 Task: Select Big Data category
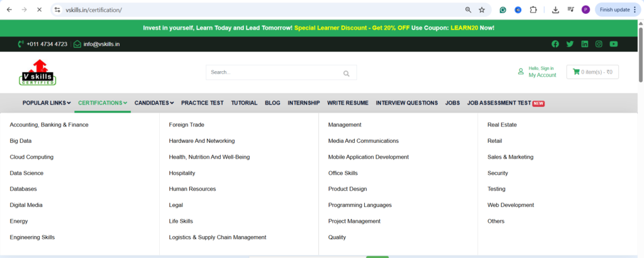[x=21, y=141]
